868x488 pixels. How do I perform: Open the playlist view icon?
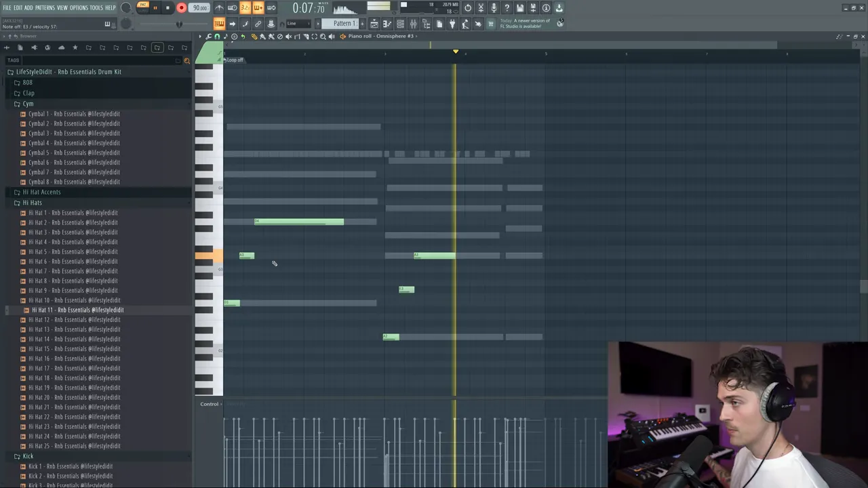click(x=374, y=24)
